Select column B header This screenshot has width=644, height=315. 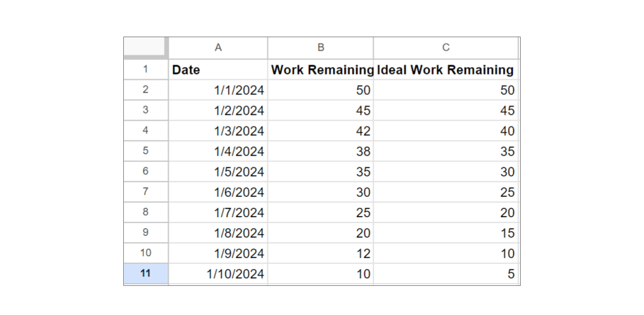[321, 47]
